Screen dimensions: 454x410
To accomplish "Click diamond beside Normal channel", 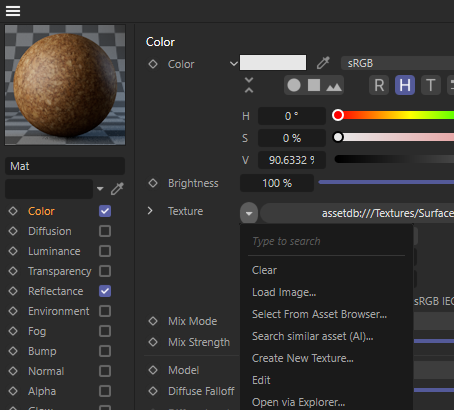I will [13, 371].
